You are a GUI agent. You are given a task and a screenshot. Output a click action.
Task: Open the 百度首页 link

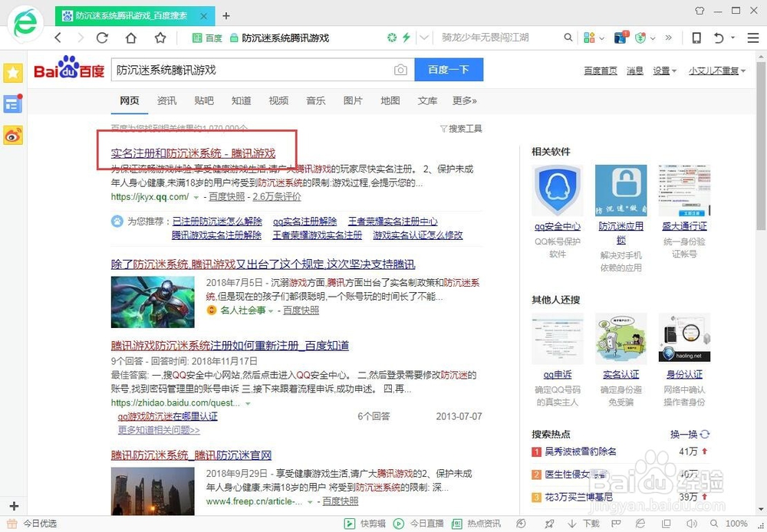601,71
